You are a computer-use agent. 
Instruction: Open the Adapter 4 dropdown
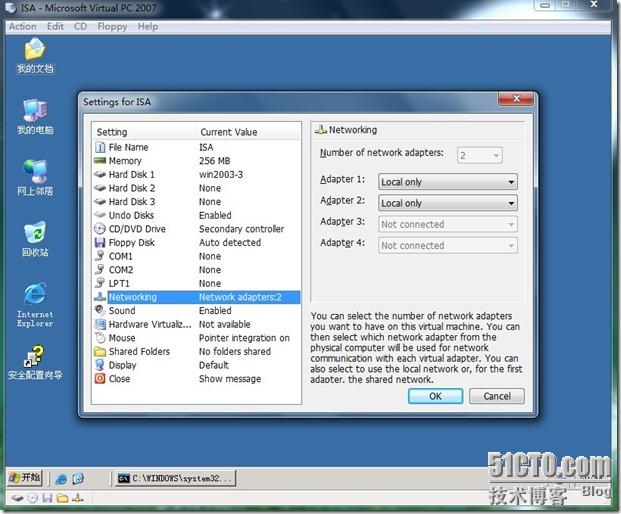(x=448, y=246)
